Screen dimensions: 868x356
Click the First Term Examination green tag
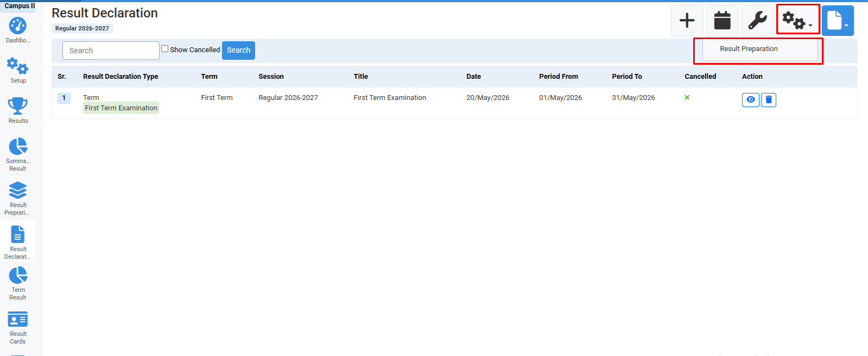point(121,108)
